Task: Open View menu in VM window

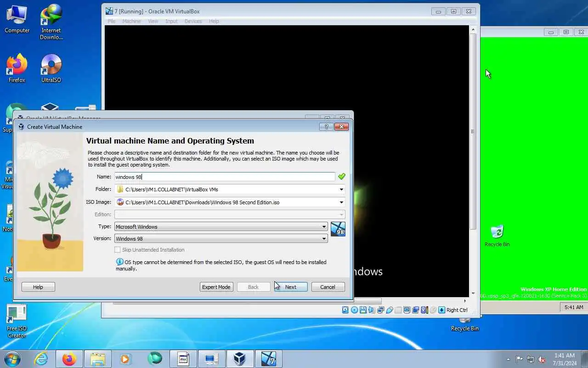Action: pyautogui.click(x=153, y=21)
